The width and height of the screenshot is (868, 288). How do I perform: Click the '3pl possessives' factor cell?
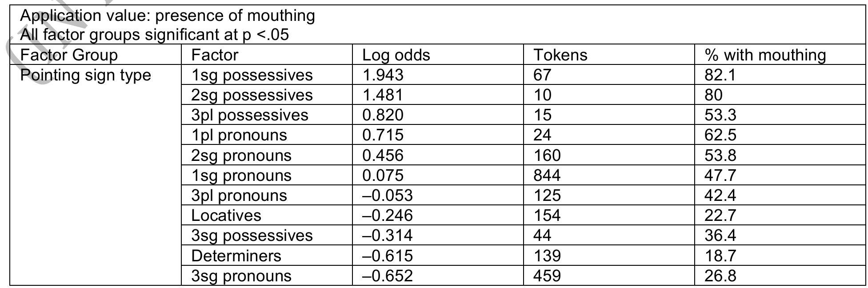tap(267, 115)
